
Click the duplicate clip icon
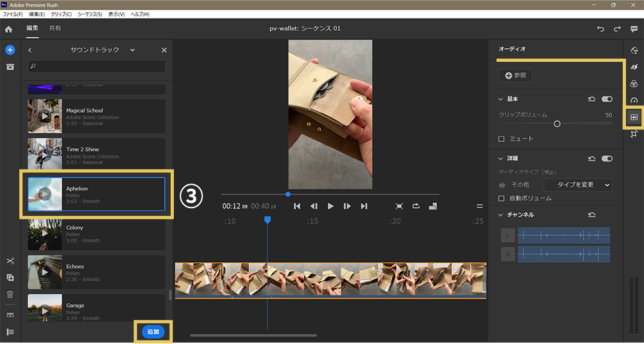click(x=10, y=278)
